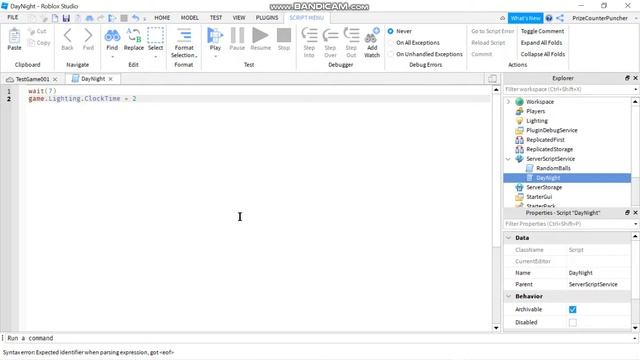This screenshot has width=640, height=360.
Task: Click the Resume test button
Action: (260, 36)
